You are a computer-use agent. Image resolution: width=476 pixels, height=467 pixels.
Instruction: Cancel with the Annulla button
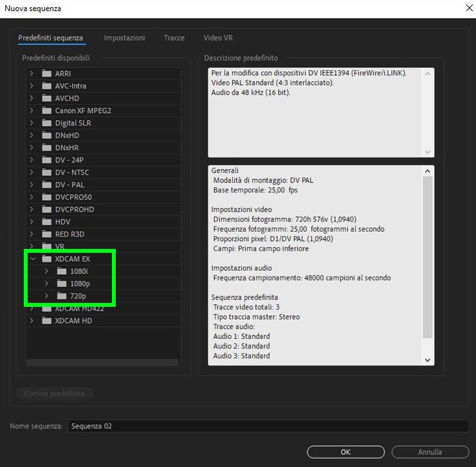(430, 452)
